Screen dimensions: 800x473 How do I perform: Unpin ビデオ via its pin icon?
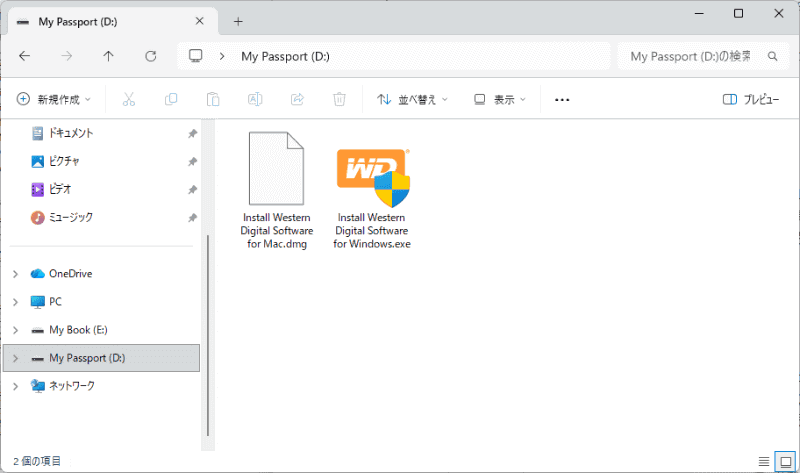[x=192, y=190]
